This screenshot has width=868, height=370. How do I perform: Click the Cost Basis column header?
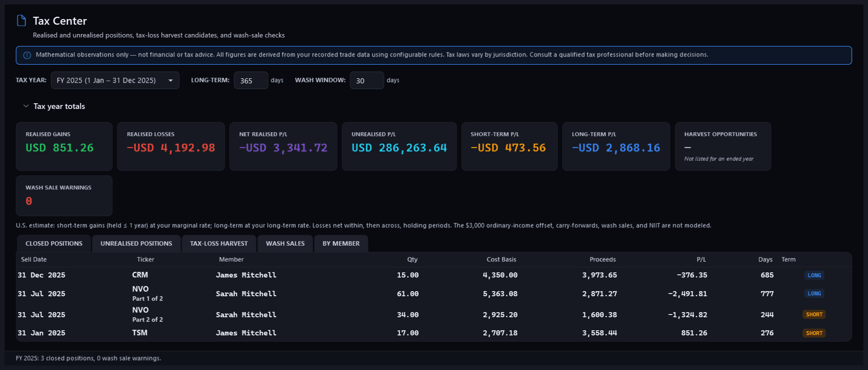click(x=501, y=259)
